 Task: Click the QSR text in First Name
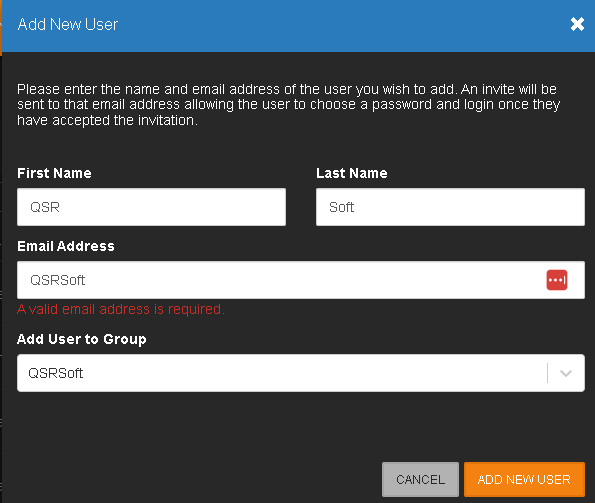point(45,207)
